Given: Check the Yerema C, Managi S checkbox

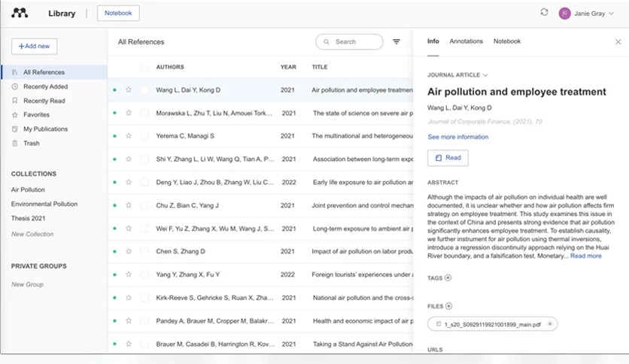Looking at the screenshot, I should click(x=144, y=136).
